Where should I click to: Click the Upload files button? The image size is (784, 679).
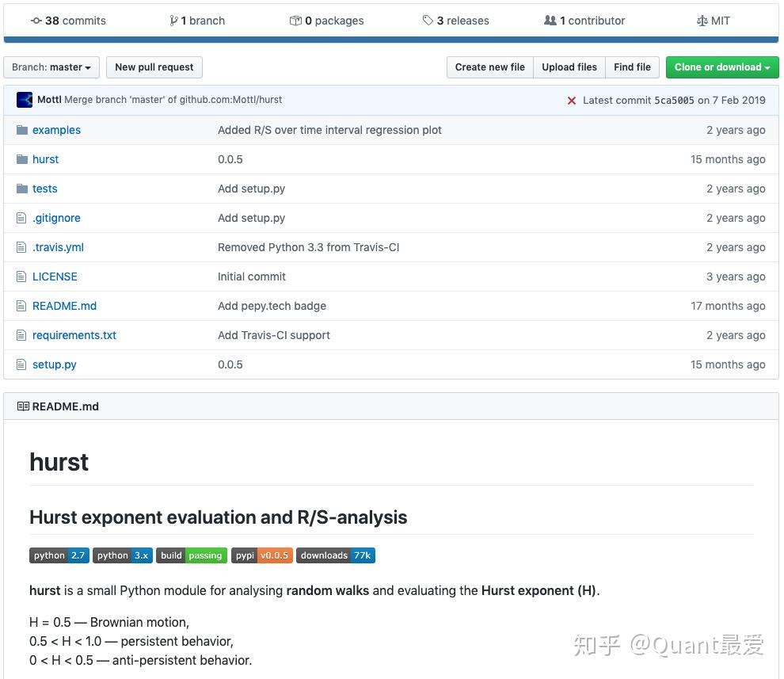tap(569, 67)
